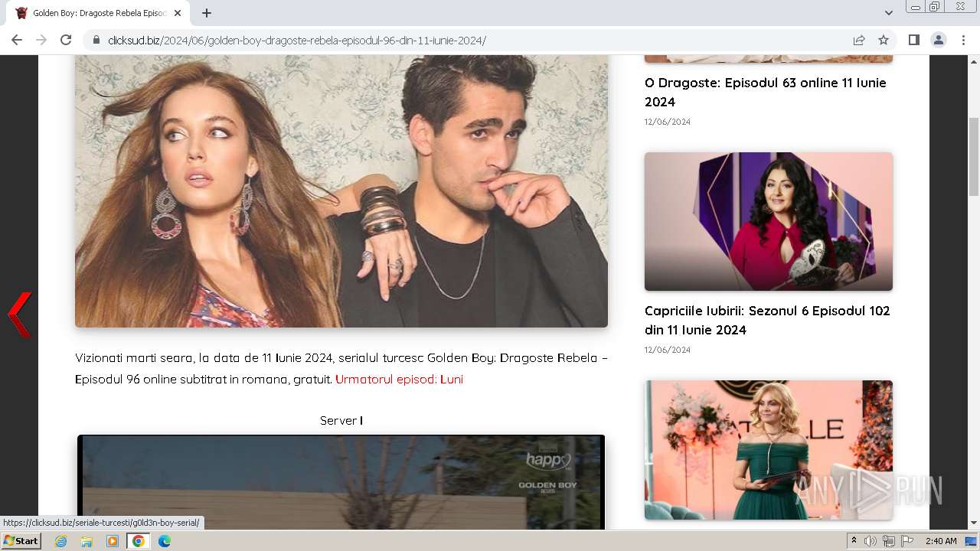Launch Microsoft Edge from the taskbar
Image resolution: width=980 pixels, height=551 pixels.
[164, 541]
